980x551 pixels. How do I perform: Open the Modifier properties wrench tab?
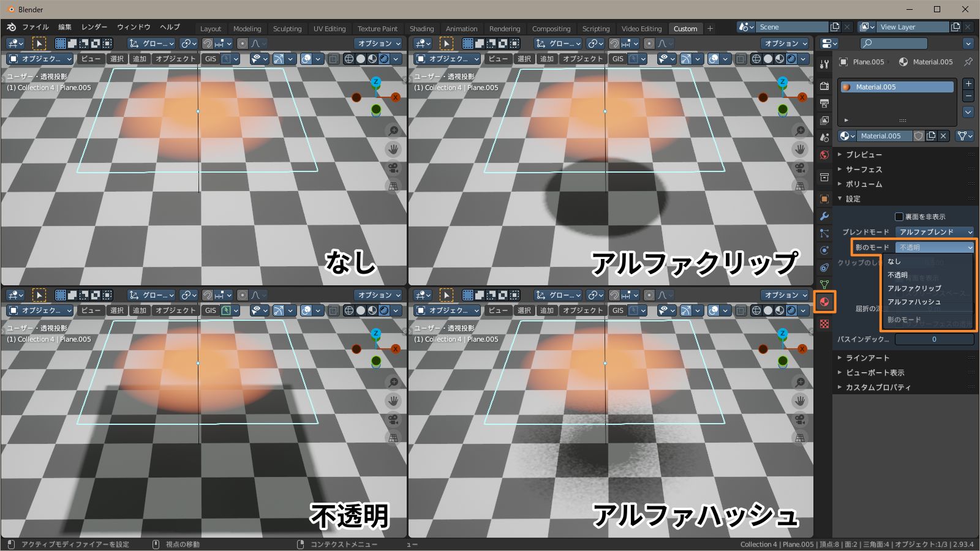pos(824,216)
